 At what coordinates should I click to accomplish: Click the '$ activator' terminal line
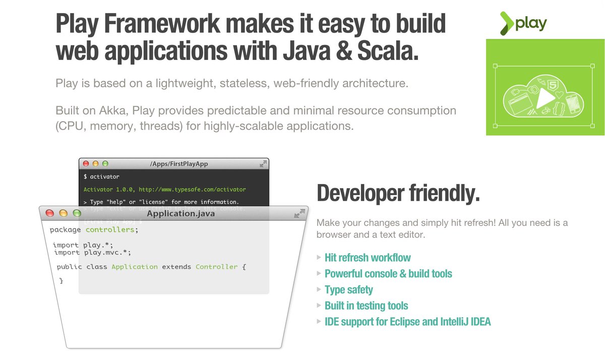101,177
